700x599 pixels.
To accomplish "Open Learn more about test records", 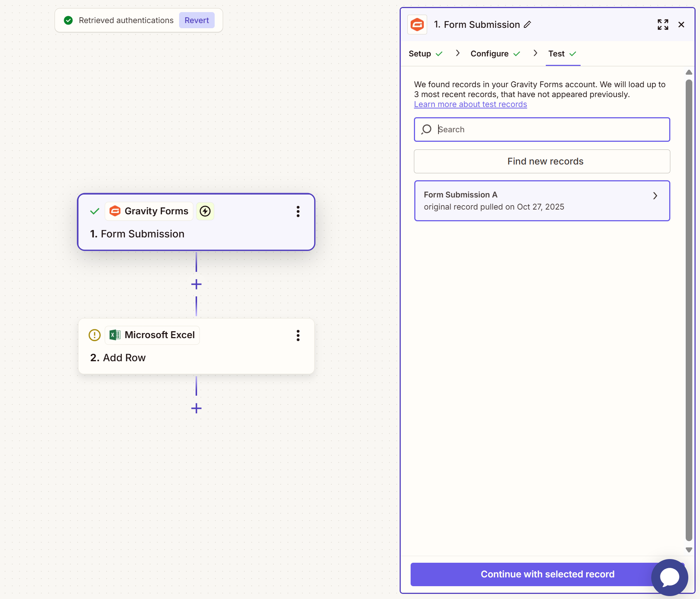I will tap(470, 104).
